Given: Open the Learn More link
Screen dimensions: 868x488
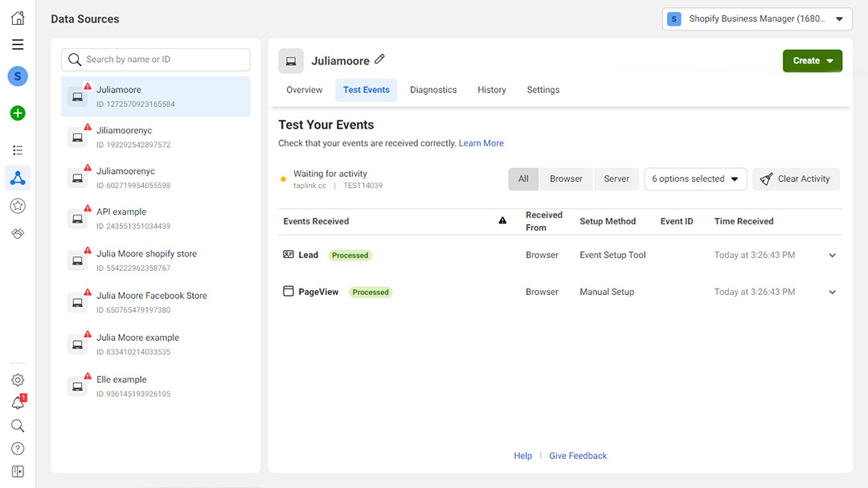Looking at the screenshot, I should click(x=481, y=143).
